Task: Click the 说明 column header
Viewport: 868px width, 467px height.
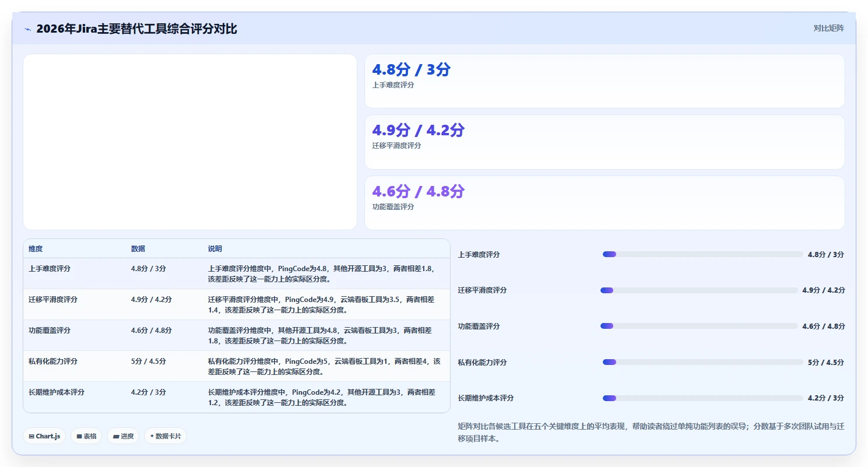Action: [215, 249]
